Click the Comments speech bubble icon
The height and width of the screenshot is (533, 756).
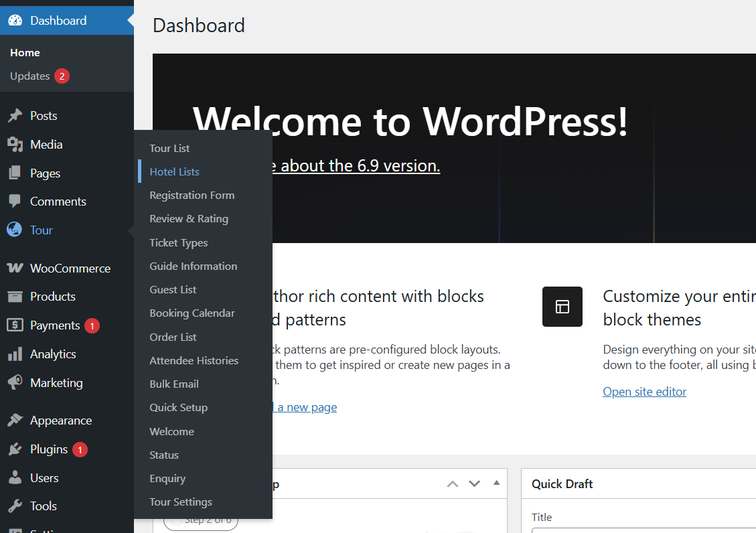tap(15, 202)
